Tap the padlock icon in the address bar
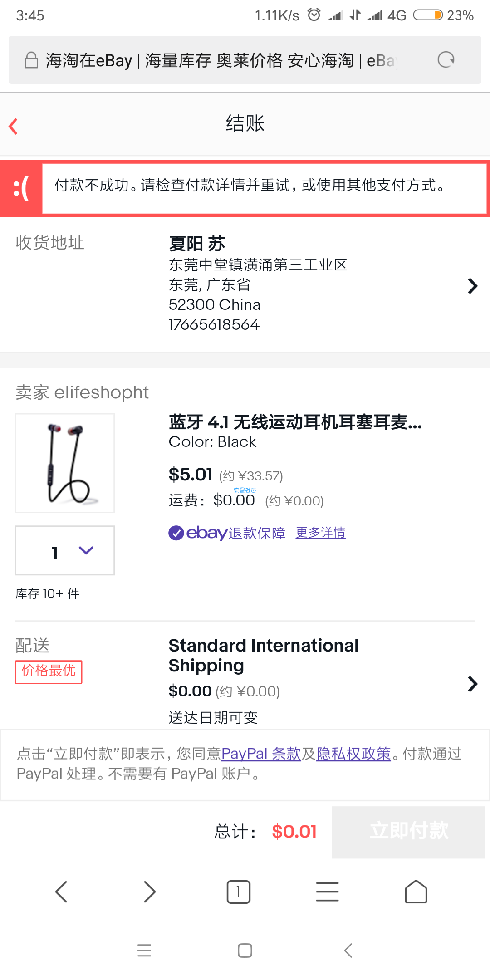The width and height of the screenshot is (490, 980). 31,60
